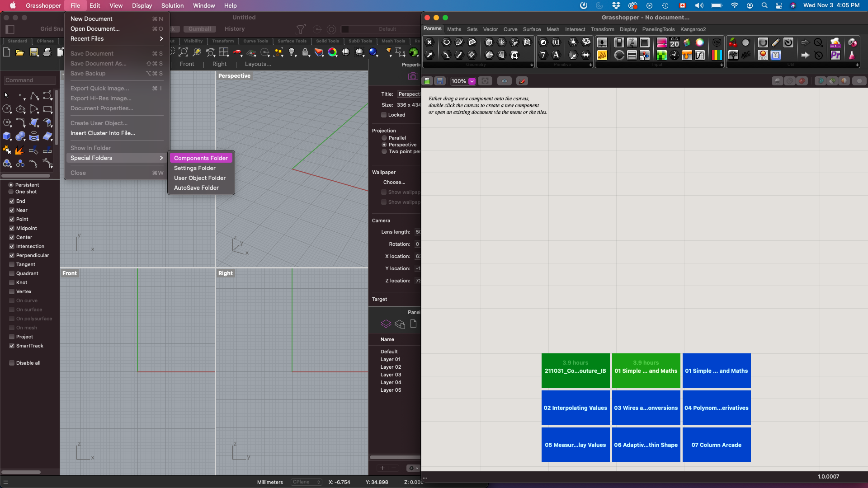Select the Rhino color wheel icon in the toolbar
The width and height of the screenshot is (868, 488).
[x=333, y=52]
